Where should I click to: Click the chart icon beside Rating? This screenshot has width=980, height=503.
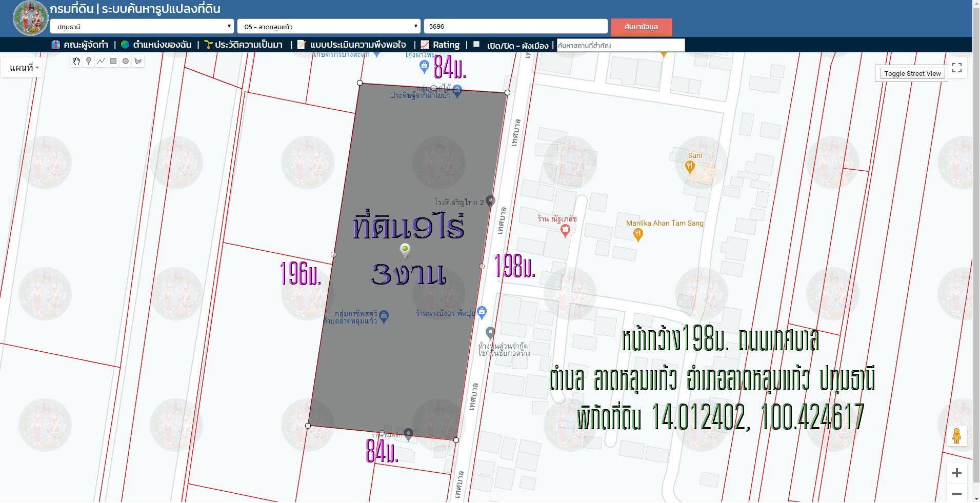point(425,45)
